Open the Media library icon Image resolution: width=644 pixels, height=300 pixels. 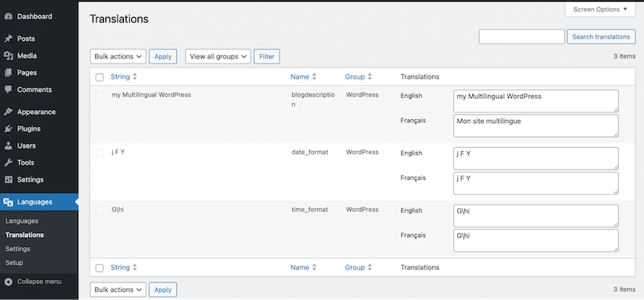coord(8,55)
